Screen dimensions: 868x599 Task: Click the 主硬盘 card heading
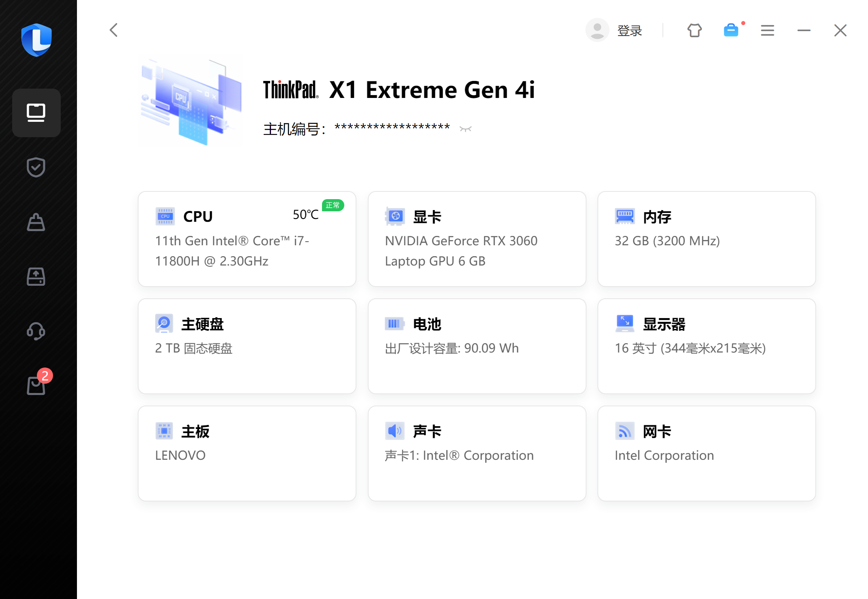pos(202,324)
